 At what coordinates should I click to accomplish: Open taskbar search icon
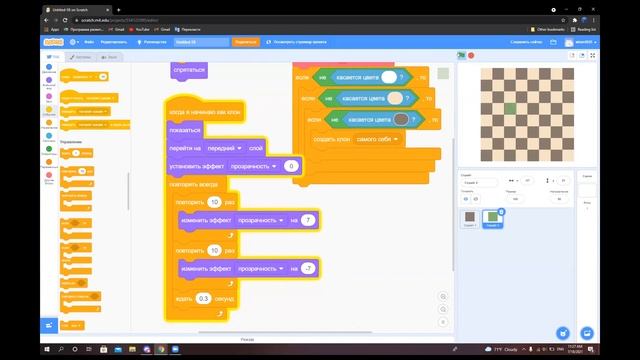point(61,349)
